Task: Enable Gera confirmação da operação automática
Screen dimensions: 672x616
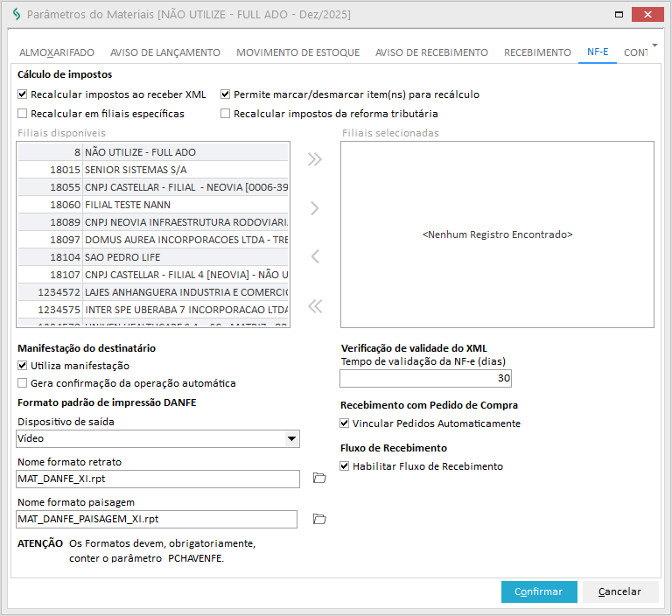Action: click(x=22, y=383)
